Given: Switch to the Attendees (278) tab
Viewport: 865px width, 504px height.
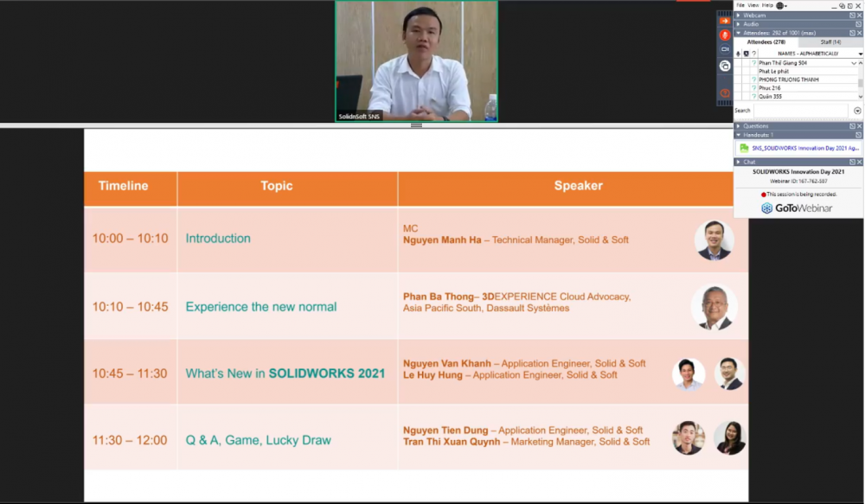Looking at the screenshot, I should pos(766,41).
